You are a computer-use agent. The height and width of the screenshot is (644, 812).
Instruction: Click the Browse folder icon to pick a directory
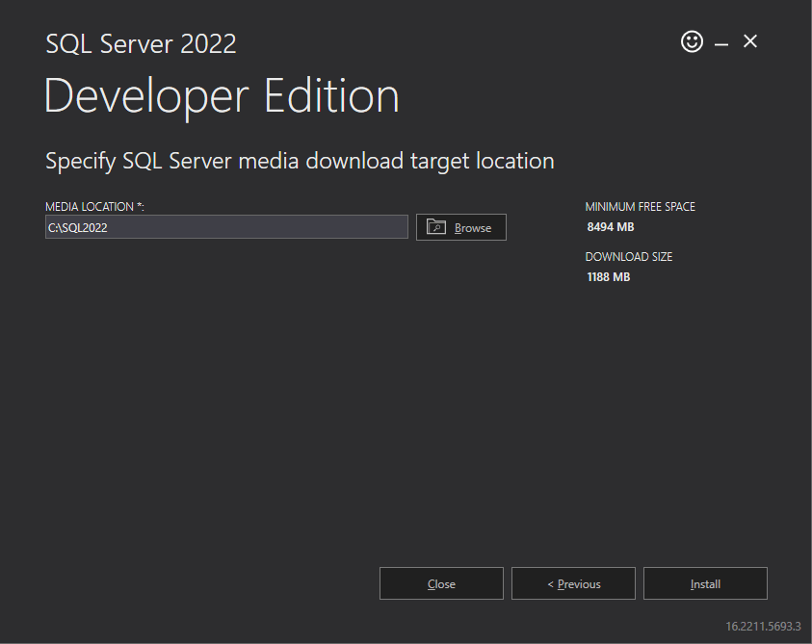(436, 226)
